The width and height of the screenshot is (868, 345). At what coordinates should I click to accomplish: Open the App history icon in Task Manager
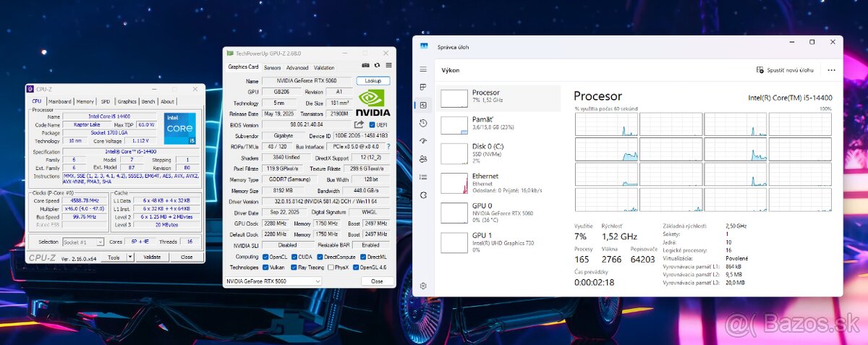[x=423, y=123]
